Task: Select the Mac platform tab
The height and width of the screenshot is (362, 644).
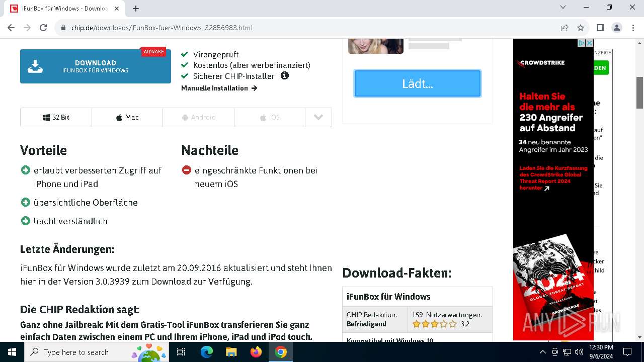Action: point(127,117)
